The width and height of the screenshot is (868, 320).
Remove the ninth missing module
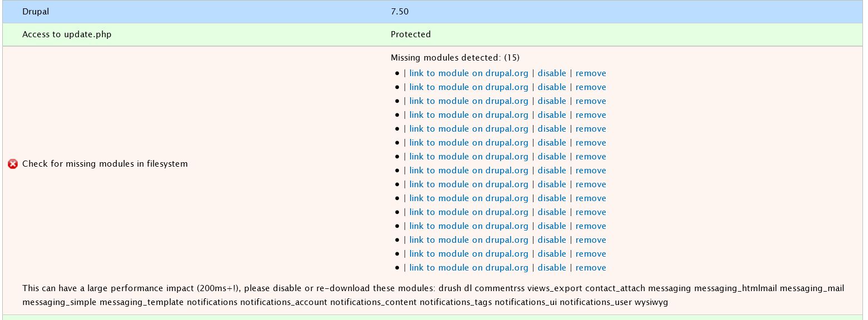[591, 184]
